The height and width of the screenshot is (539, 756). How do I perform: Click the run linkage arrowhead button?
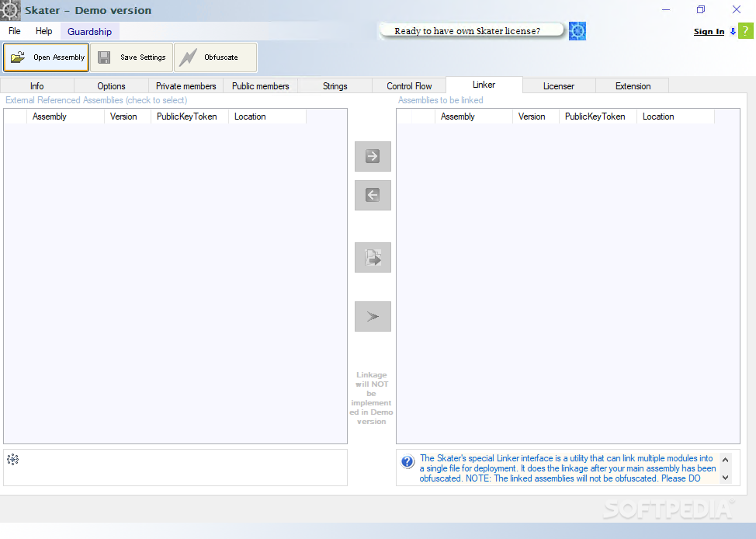coord(373,317)
